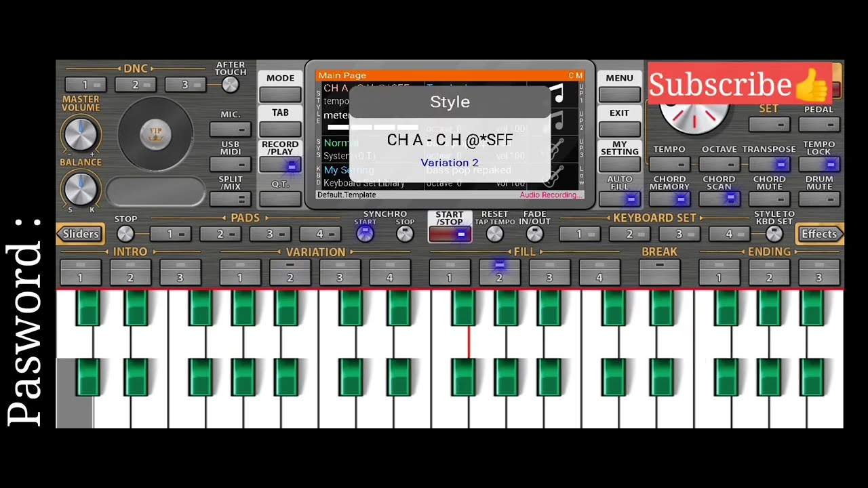Click the PEDAL button
Viewport: 868px width, 488px height.
click(x=819, y=125)
